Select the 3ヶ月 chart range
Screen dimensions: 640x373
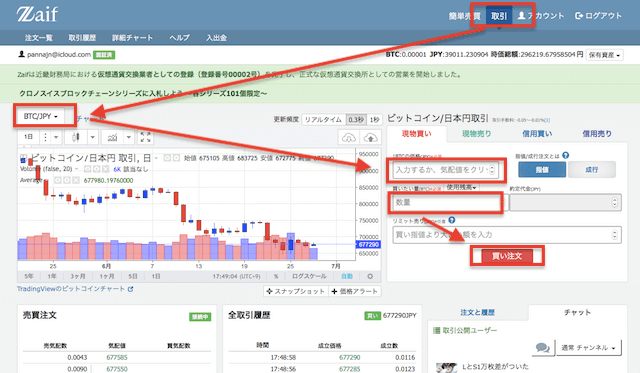click(78, 276)
